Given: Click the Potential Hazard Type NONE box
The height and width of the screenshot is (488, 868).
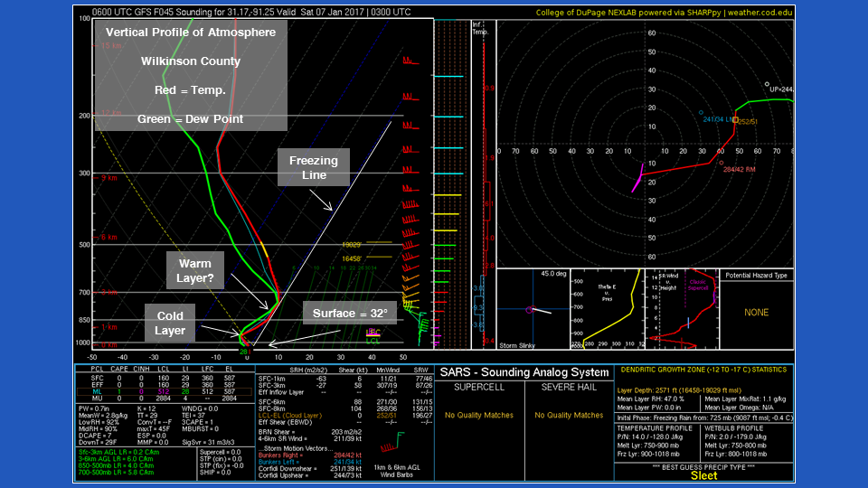Looking at the screenshot, I should tap(755, 313).
